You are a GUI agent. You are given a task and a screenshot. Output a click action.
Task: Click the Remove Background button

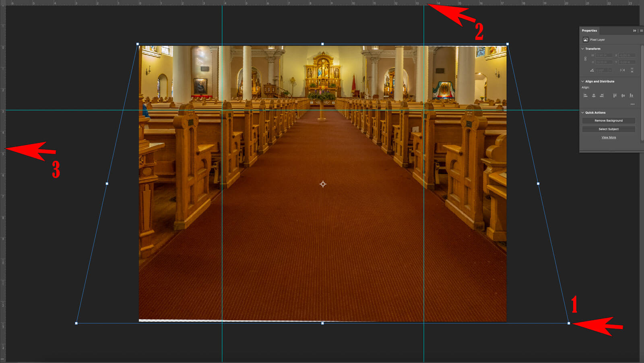click(x=608, y=120)
